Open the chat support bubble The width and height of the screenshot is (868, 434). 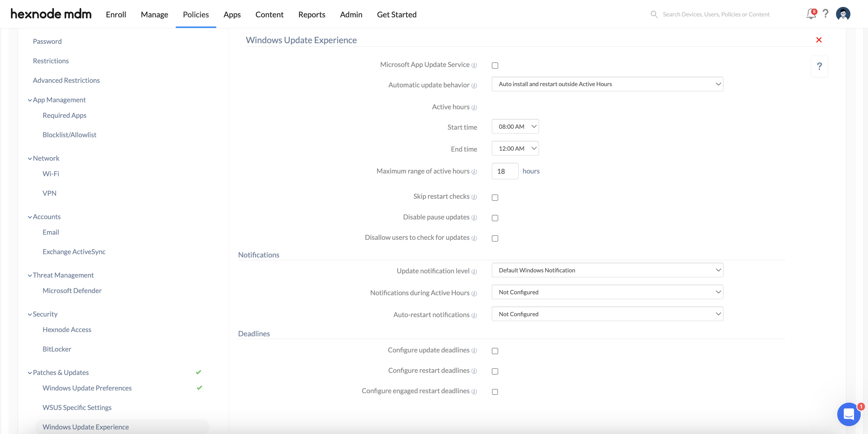click(x=849, y=414)
